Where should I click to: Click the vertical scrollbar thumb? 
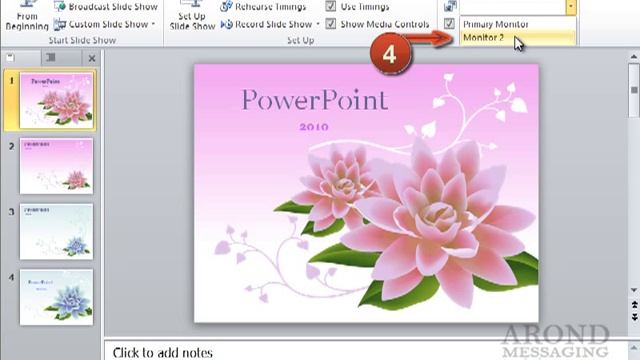[x=634, y=90]
